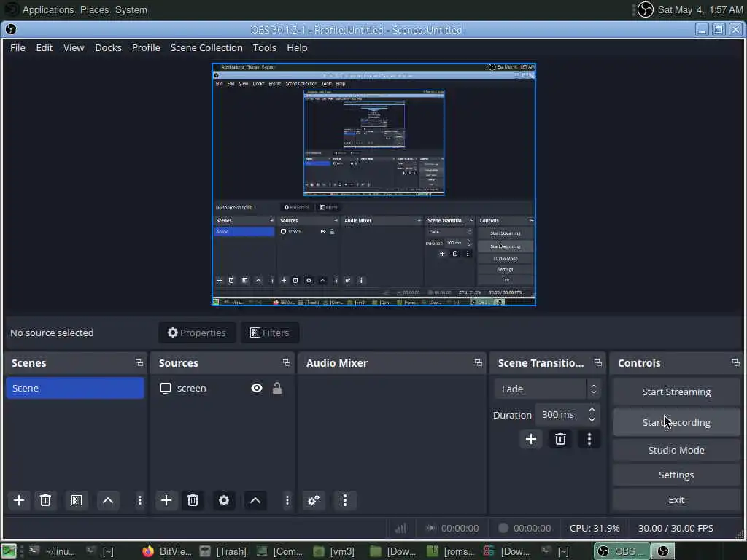Open the System menu in the top panel
The image size is (747, 560).
click(131, 9)
